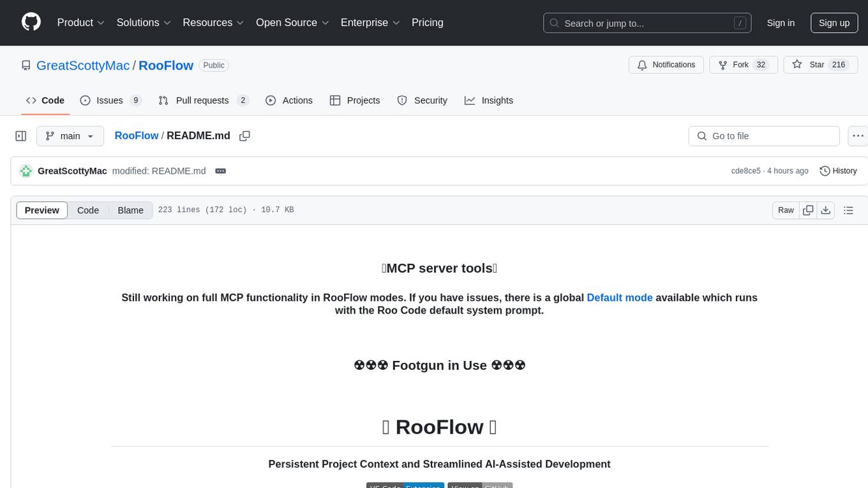Expand commit message details ellipsis
The image size is (868, 488).
coord(221,171)
